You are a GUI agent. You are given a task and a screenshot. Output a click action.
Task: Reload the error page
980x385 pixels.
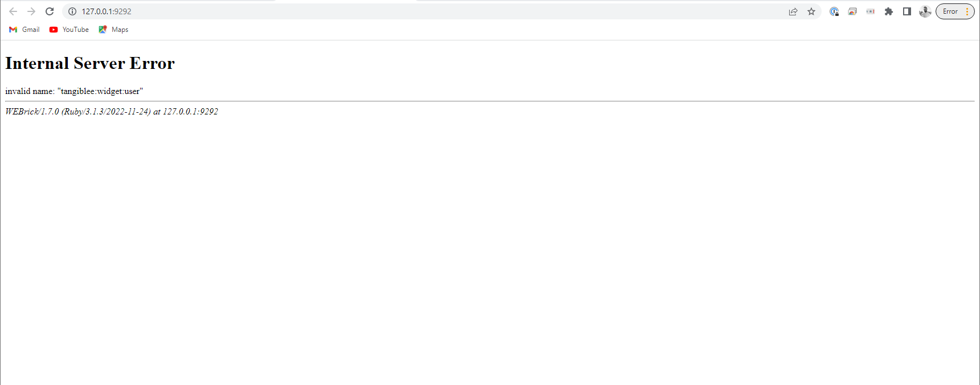coord(50,11)
